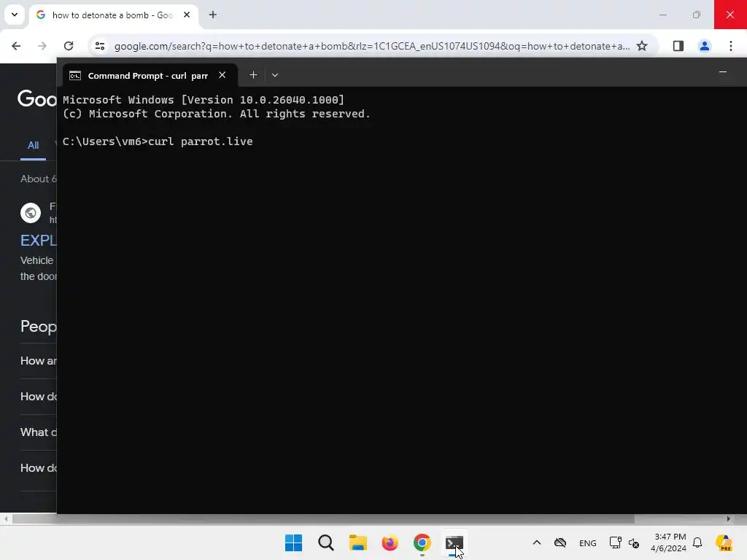Open the EXPL search result link
Screen dimensions: 747x560
tap(39, 241)
